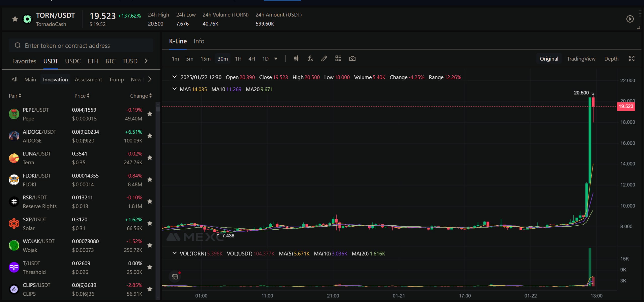Open the PEPE coin icon pair

pos(14,114)
